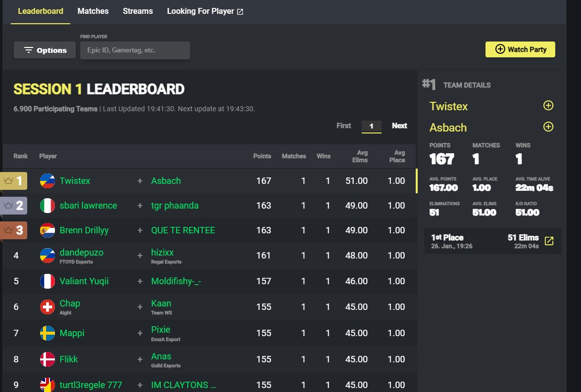Select Twistex name in Team Details panel

point(448,106)
